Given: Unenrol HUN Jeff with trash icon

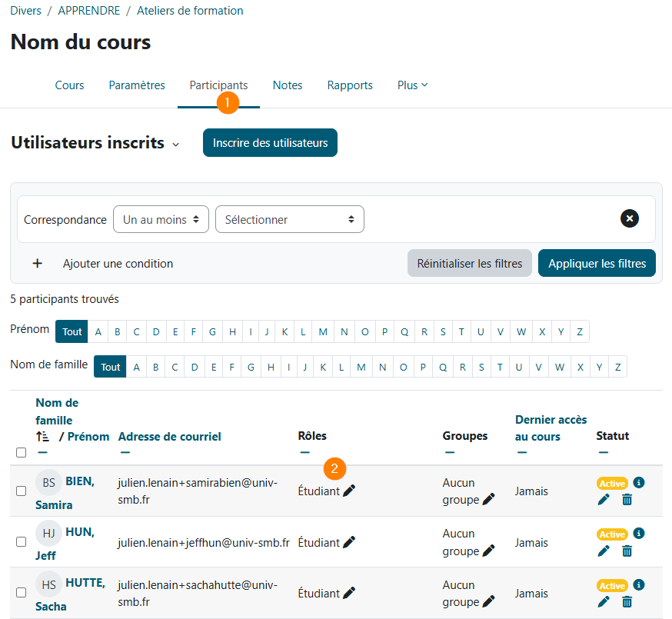Looking at the screenshot, I should pyautogui.click(x=627, y=551).
